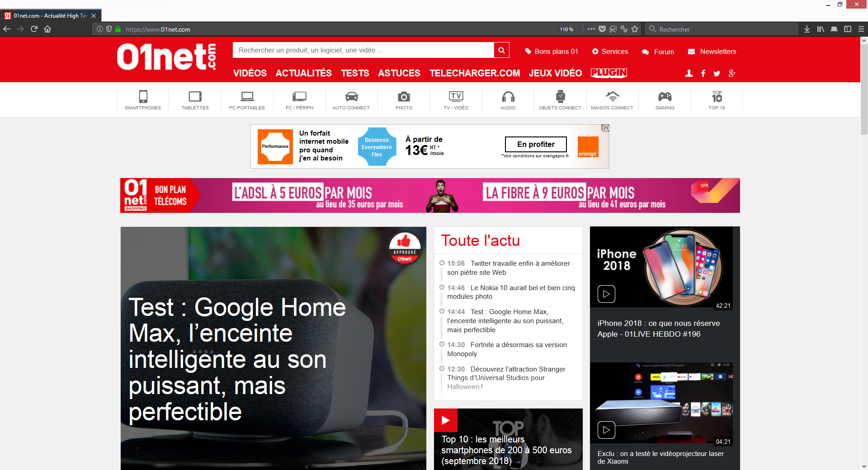The width and height of the screenshot is (868, 470).
Task: Toggle the browser sidebar view
Action: point(848,29)
